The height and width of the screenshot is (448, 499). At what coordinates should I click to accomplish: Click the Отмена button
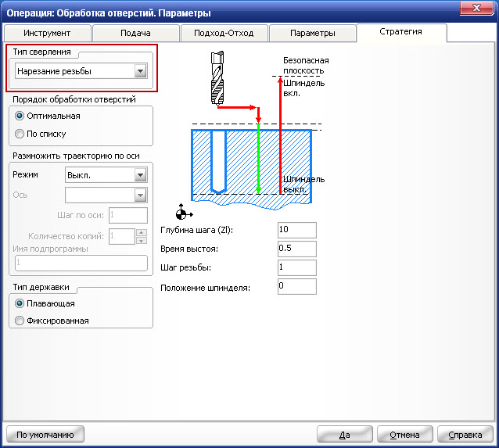(x=405, y=435)
